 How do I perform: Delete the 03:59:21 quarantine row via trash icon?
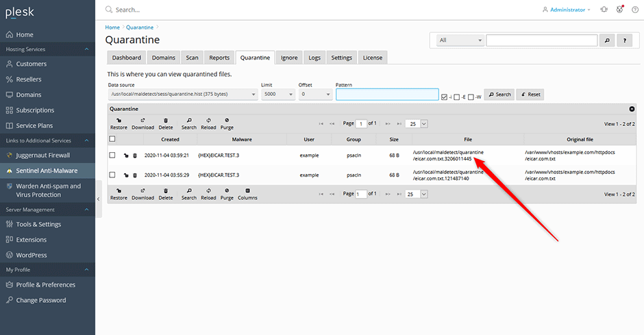tap(135, 156)
